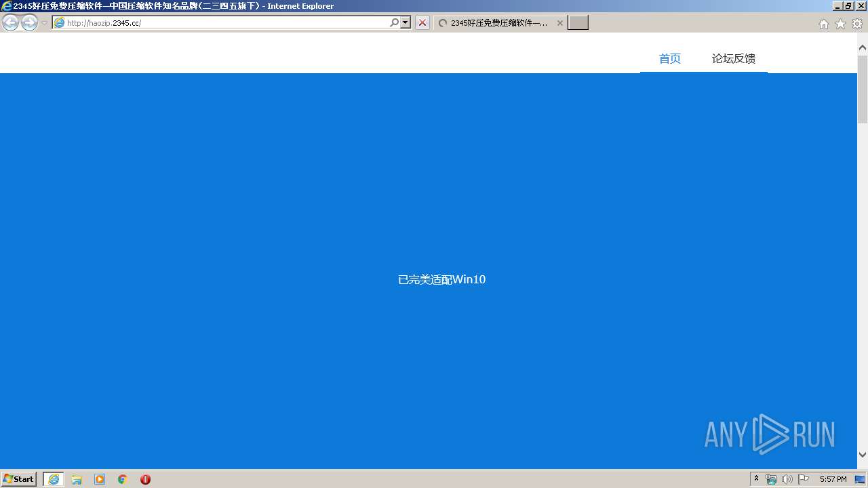868x488 pixels.
Task: Open the Tools gear menu
Action: coord(857,24)
